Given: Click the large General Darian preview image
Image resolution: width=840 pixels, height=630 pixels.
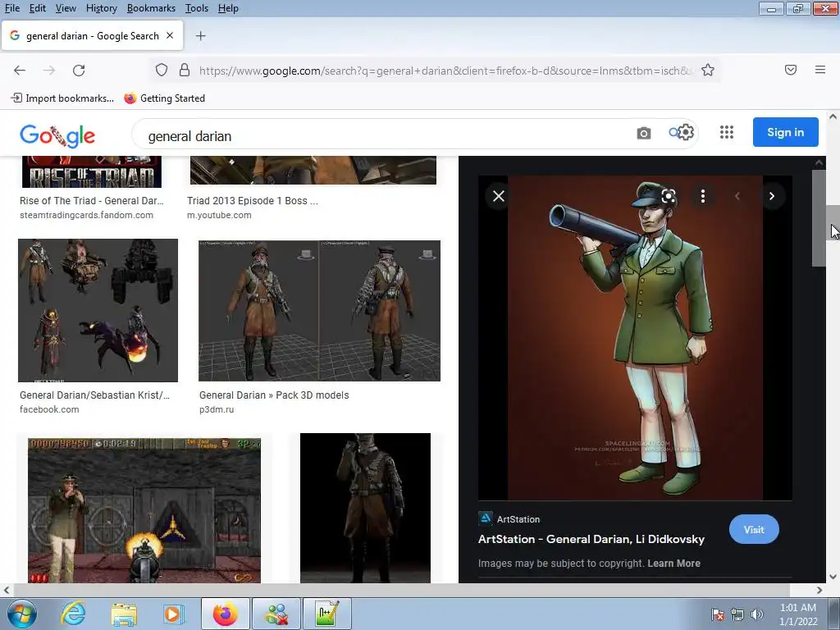Looking at the screenshot, I should click(x=636, y=337).
